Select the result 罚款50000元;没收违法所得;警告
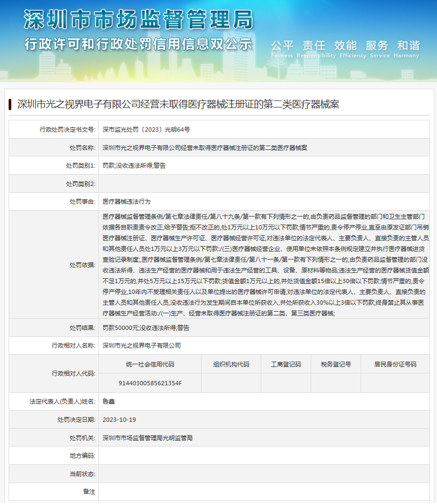The height and width of the screenshot is (504, 437). tap(146, 328)
